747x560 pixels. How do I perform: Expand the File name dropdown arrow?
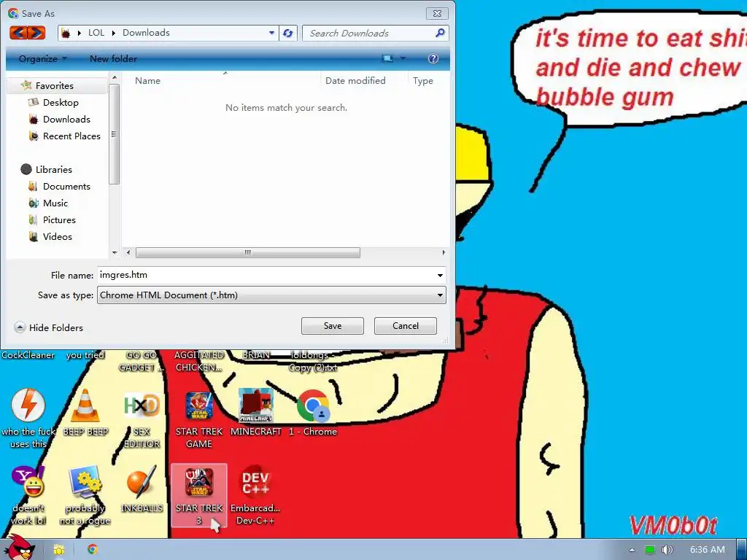click(440, 275)
